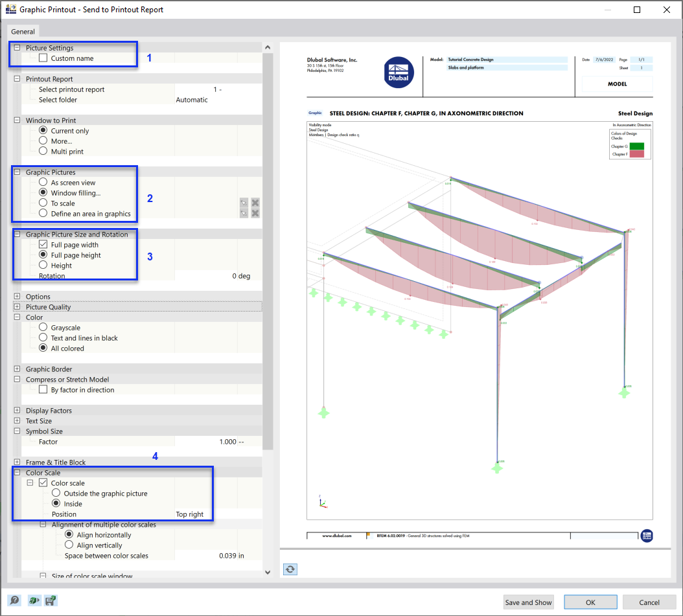Image resolution: width=683 pixels, height=616 pixels.
Task: Select Current only window option
Action: 43,130
